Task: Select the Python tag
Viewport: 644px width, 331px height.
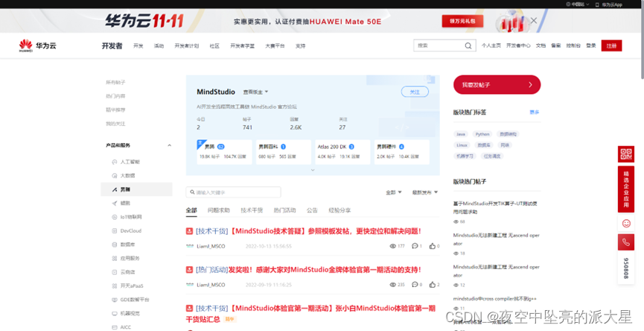Action: [482, 134]
